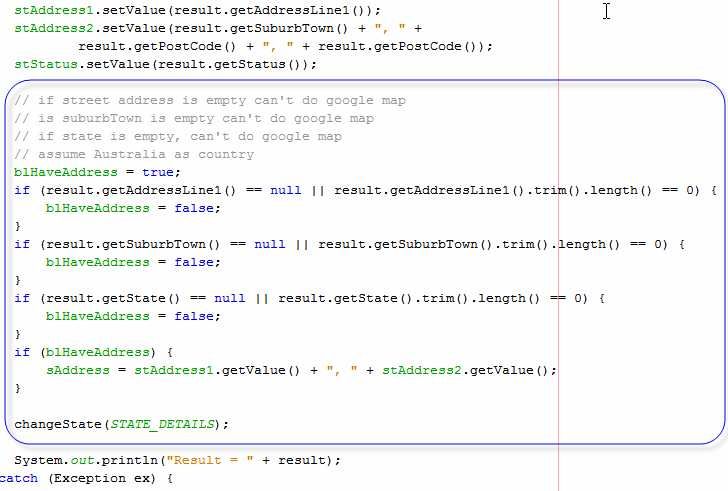
Task: Click comment 'if state is empty'
Action: [178, 136]
